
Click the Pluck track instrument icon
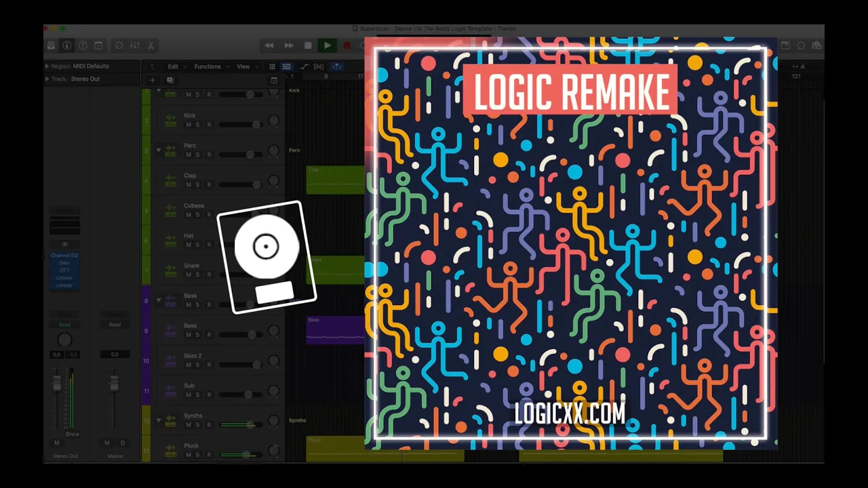171,450
